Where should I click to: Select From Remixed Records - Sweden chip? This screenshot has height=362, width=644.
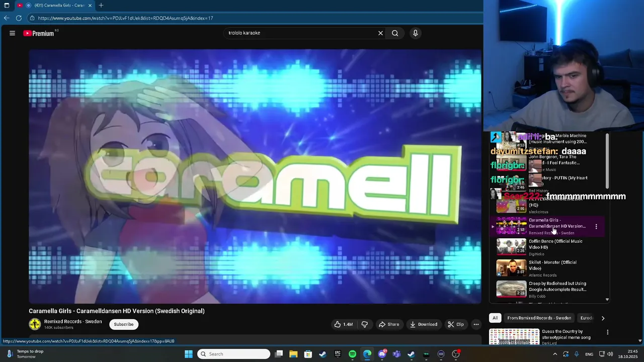[x=539, y=318]
